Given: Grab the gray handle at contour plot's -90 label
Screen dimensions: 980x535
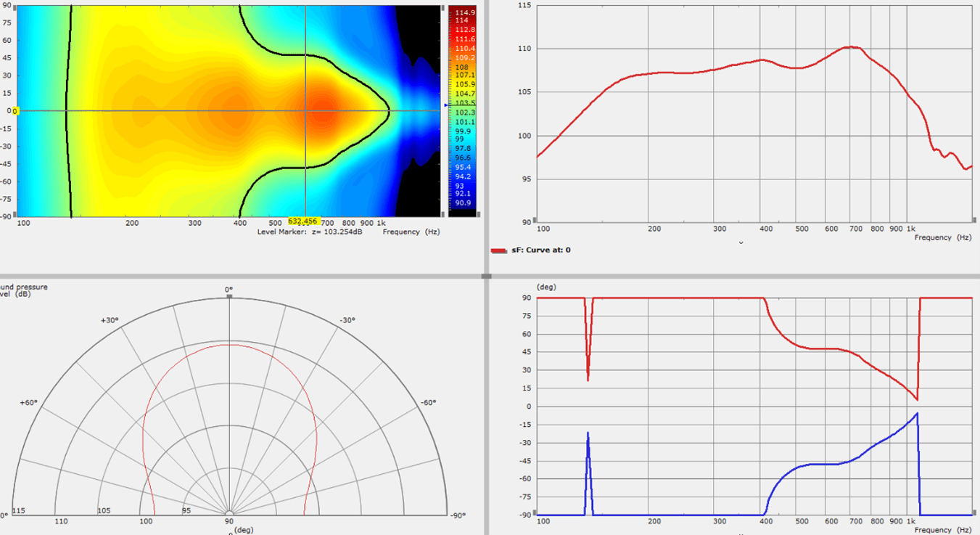Looking at the screenshot, I should [x=16, y=215].
